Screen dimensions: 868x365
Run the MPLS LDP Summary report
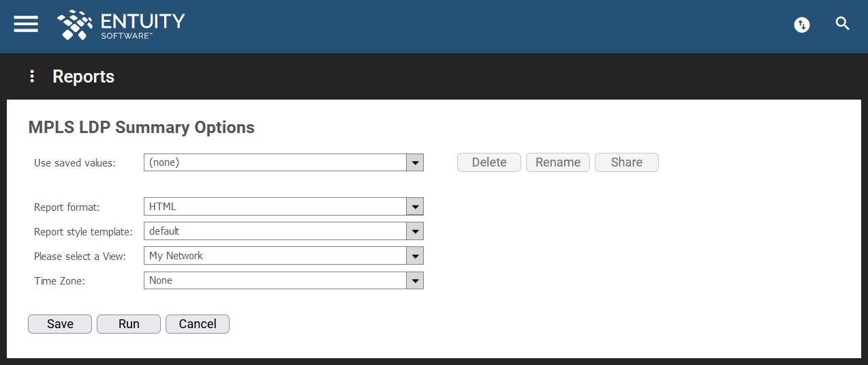tap(129, 324)
